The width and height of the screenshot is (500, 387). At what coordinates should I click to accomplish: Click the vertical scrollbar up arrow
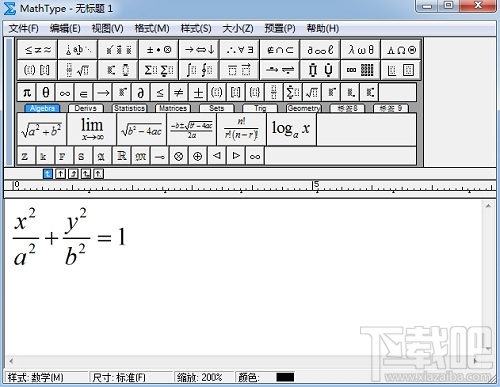(x=488, y=206)
